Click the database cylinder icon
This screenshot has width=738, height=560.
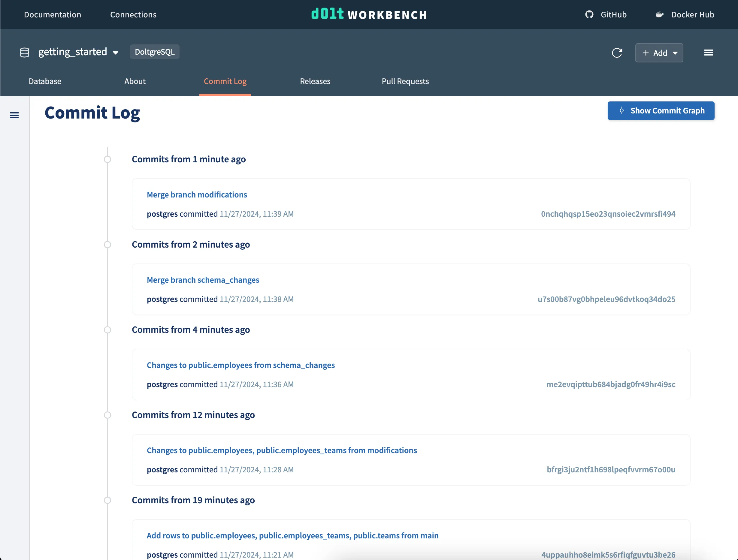tap(24, 52)
